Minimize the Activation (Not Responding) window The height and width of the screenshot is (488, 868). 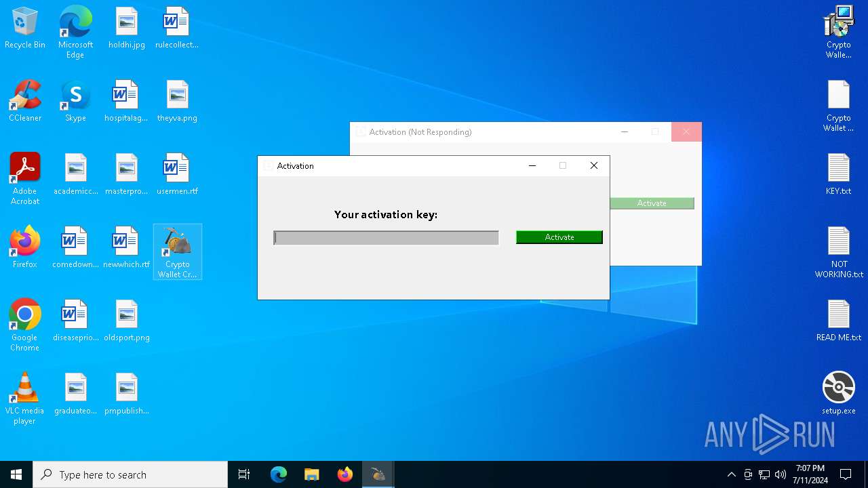(x=625, y=132)
